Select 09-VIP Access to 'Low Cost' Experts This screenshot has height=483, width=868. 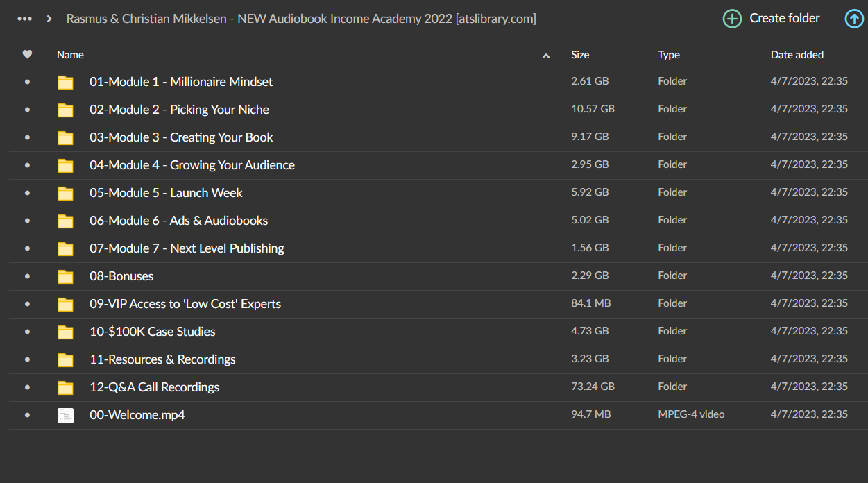pyautogui.click(x=185, y=304)
